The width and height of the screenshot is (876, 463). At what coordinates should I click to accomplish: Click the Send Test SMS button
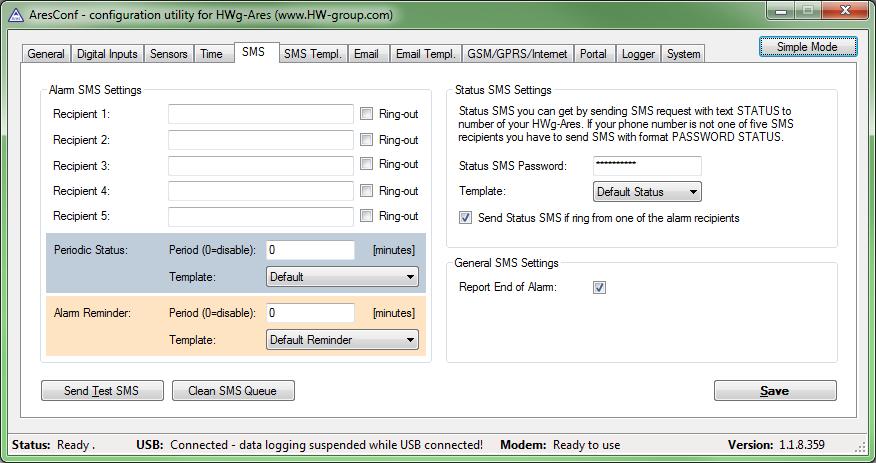[102, 390]
